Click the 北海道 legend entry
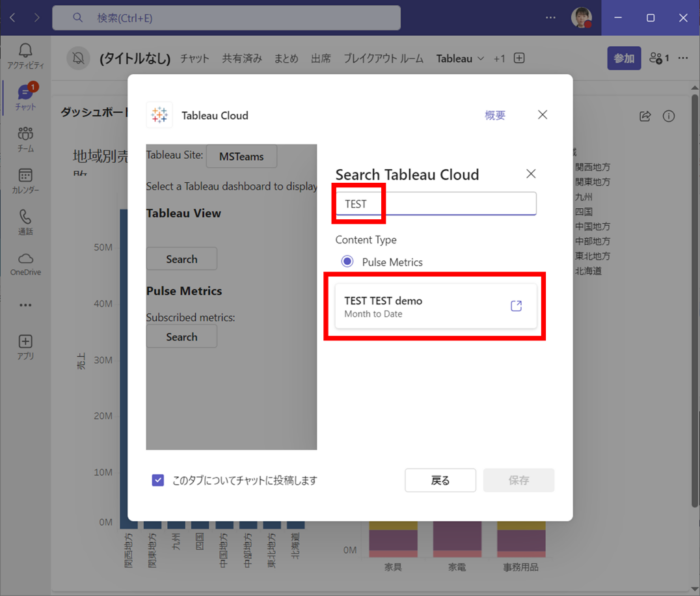The width and height of the screenshot is (700, 596). click(588, 271)
